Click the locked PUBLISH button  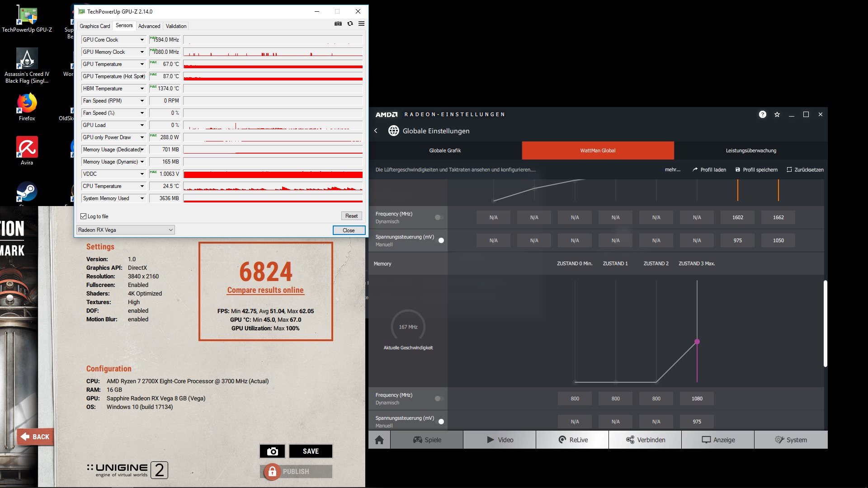pyautogui.click(x=296, y=471)
